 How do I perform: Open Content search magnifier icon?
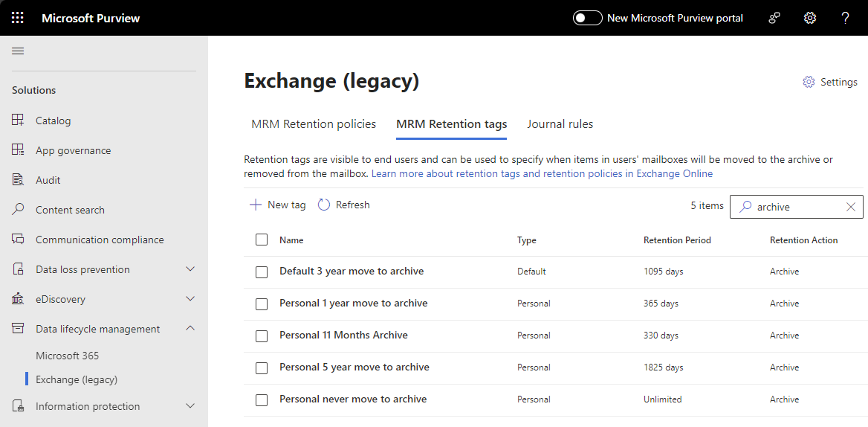[19, 210]
